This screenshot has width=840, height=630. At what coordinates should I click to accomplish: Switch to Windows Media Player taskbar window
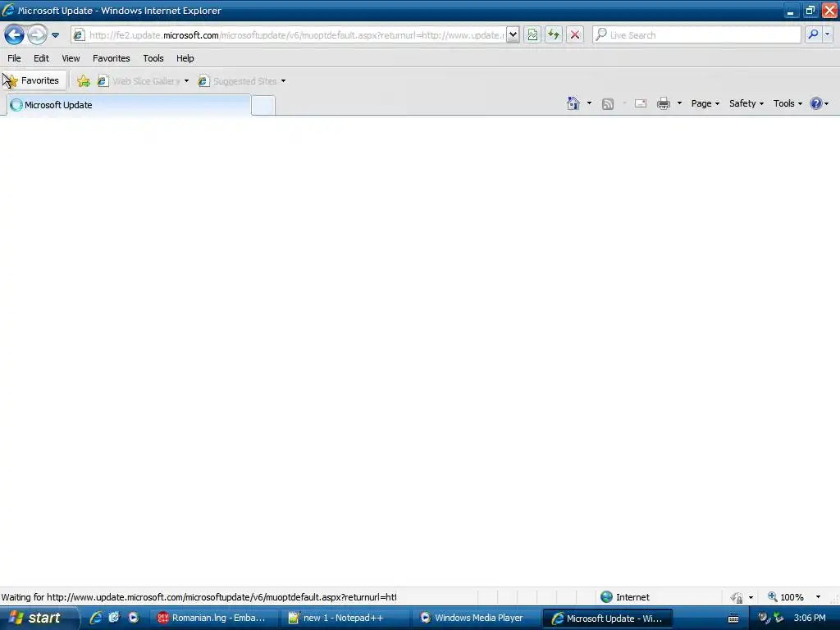pyautogui.click(x=477, y=619)
